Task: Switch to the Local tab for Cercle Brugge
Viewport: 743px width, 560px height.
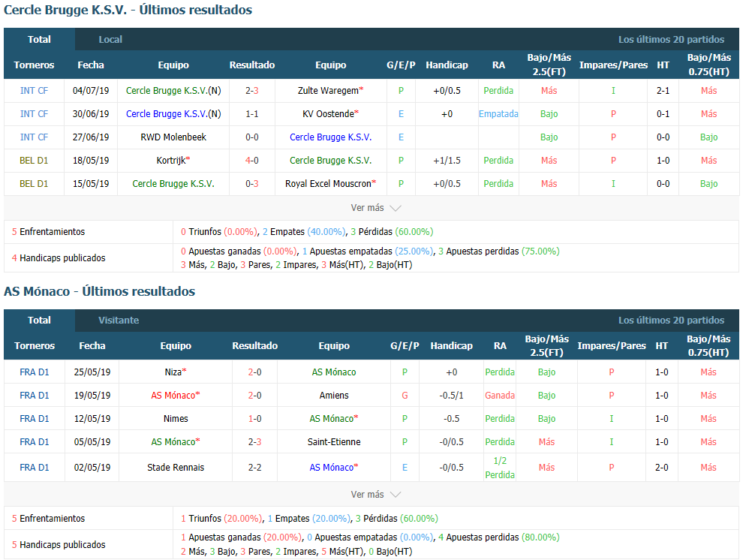Action: (x=110, y=39)
